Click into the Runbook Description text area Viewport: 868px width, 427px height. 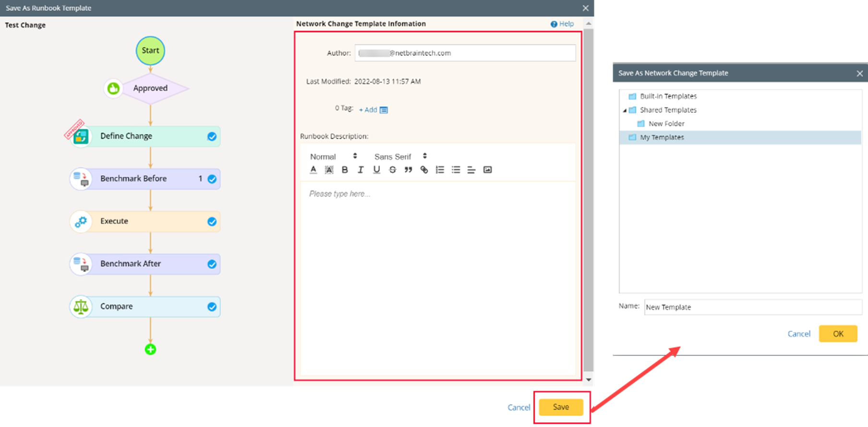438,278
